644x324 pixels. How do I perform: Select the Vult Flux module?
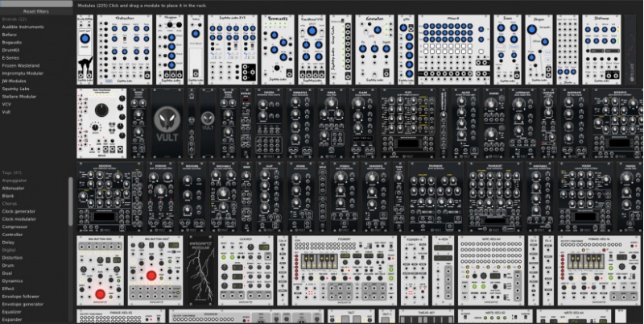tap(409, 123)
